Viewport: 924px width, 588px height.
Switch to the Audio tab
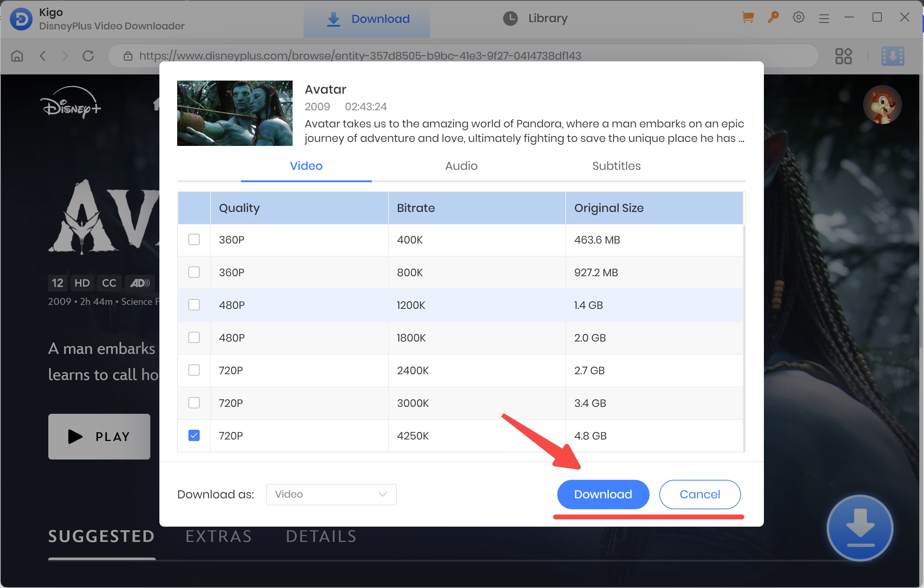tap(461, 166)
